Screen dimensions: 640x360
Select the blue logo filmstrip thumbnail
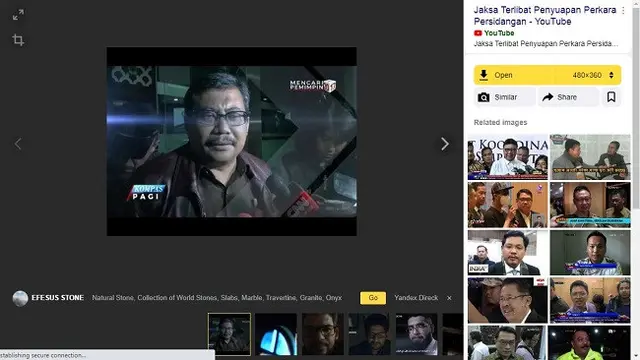(x=276, y=334)
